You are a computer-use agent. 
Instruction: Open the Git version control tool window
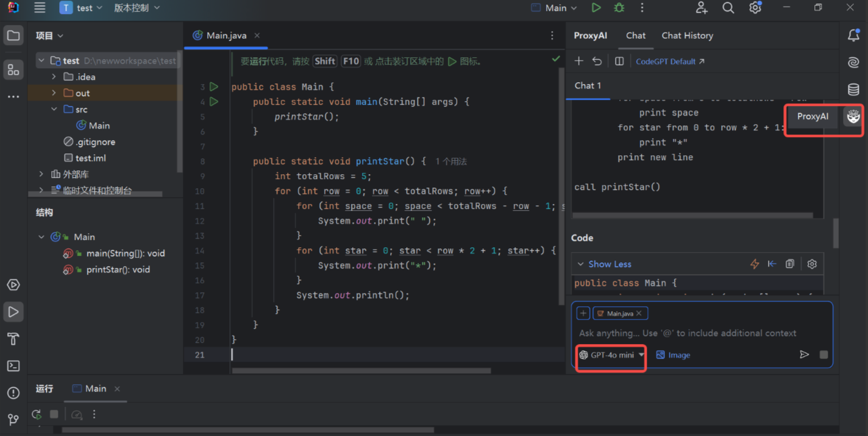13,420
